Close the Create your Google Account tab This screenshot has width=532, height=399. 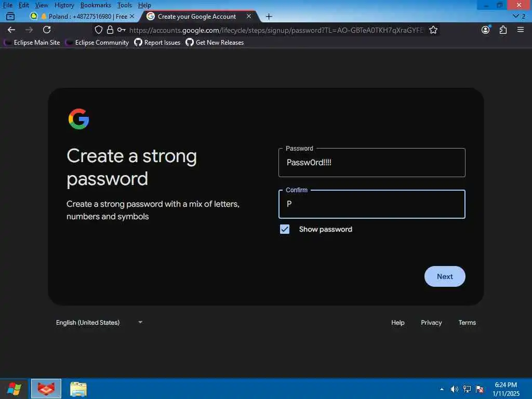coord(249,16)
